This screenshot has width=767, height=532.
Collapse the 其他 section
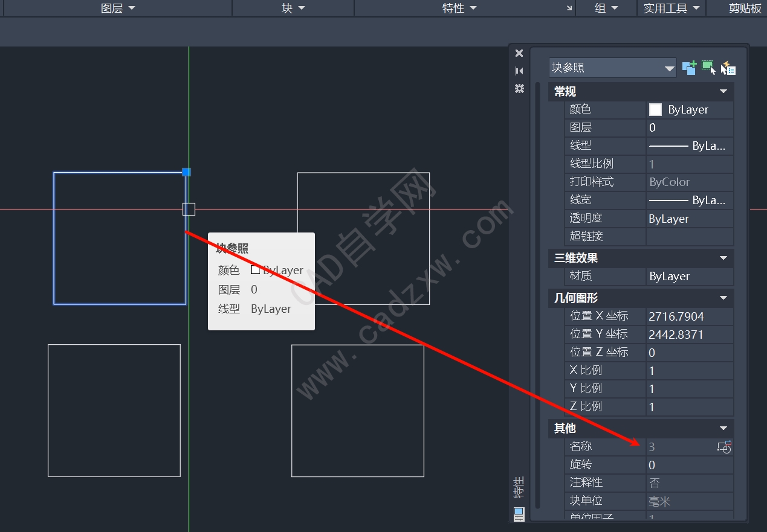723,429
